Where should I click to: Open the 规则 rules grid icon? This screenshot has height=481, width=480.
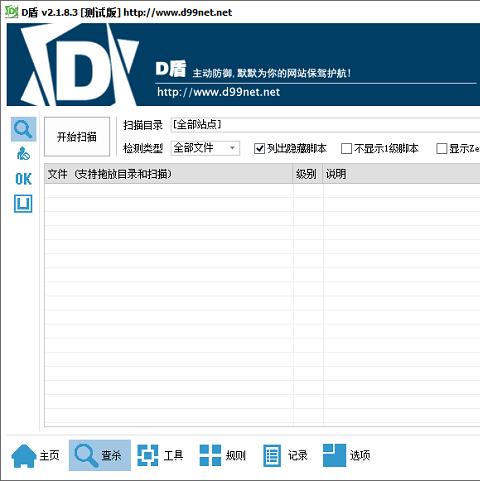pyautogui.click(x=210, y=455)
